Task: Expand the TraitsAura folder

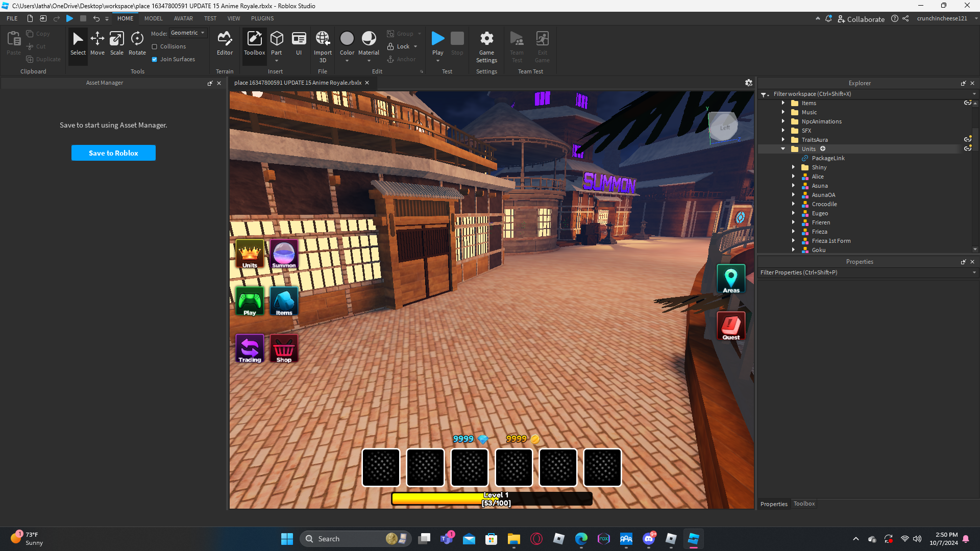Action: [783, 140]
